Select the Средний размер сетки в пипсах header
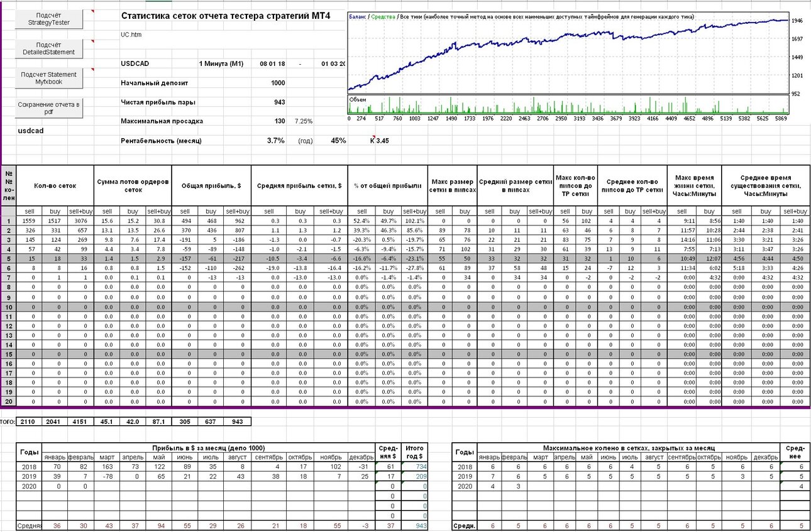Viewport: 811px width, 532px height. (516, 186)
